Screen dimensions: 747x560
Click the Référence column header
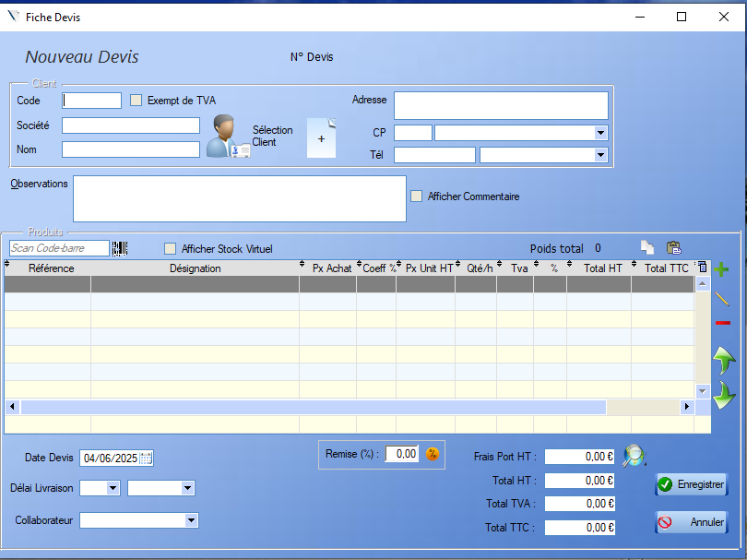[51, 268]
